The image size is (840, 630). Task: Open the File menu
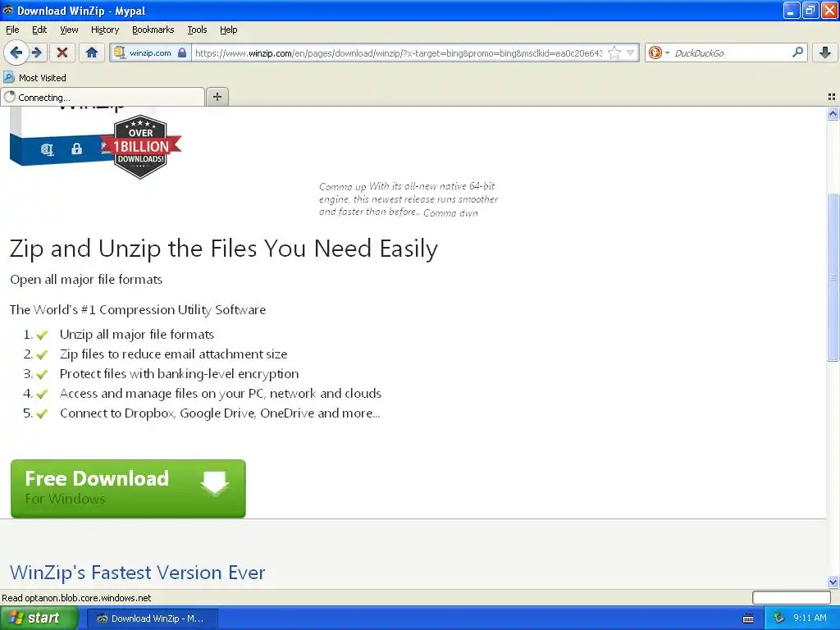(12, 30)
